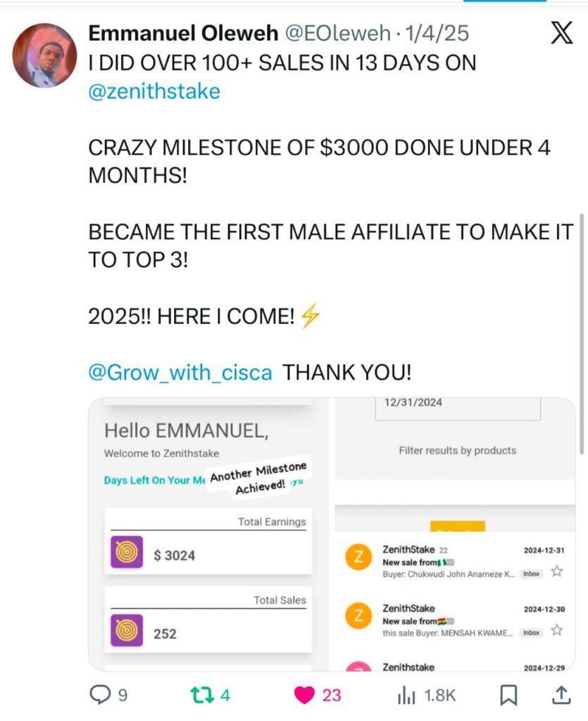
Task: Open the views analytics bar icon
Action: pyautogui.click(x=406, y=695)
